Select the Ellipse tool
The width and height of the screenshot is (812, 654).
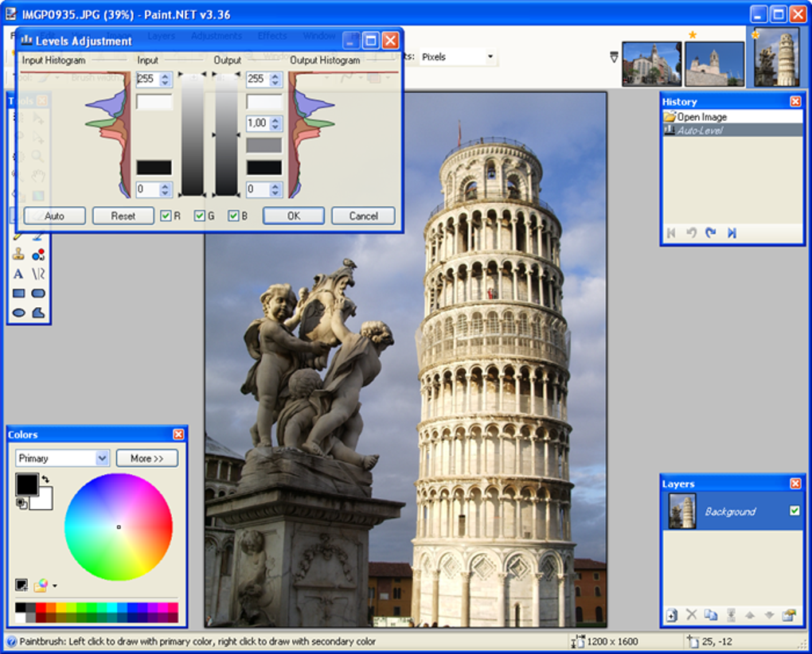[x=18, y=313]
